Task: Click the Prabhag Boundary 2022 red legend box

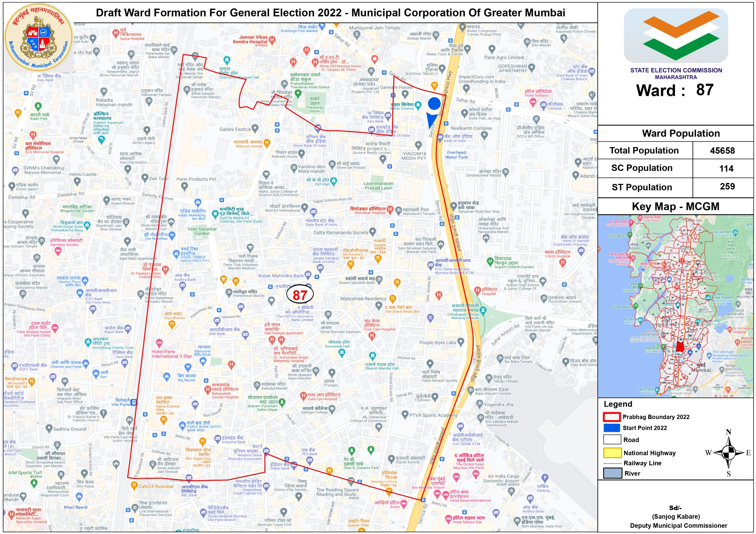Action: point(612,417)
